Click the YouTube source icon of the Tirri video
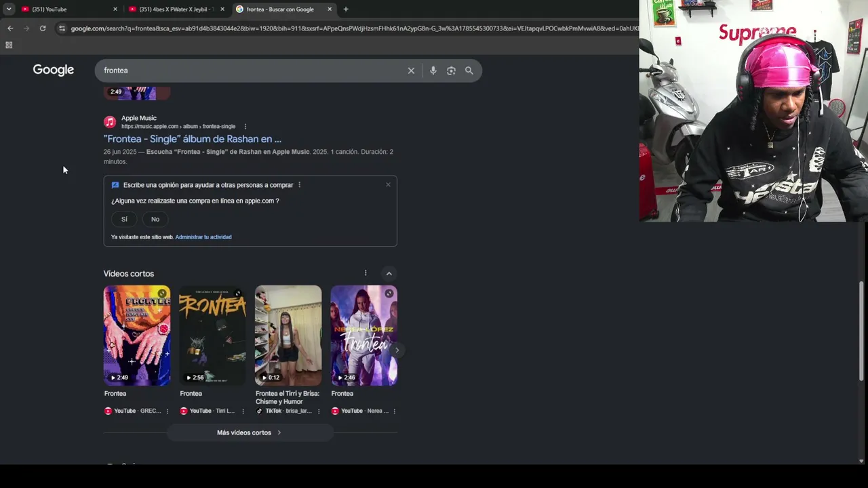The height and width of the screenshot is (488, 868). [x=184, y=411]
